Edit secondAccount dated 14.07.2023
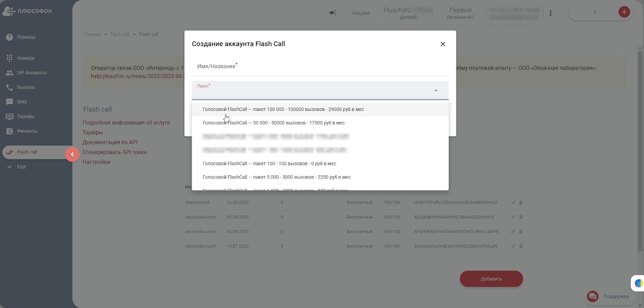The image size is (644, 308). [513, 246]
